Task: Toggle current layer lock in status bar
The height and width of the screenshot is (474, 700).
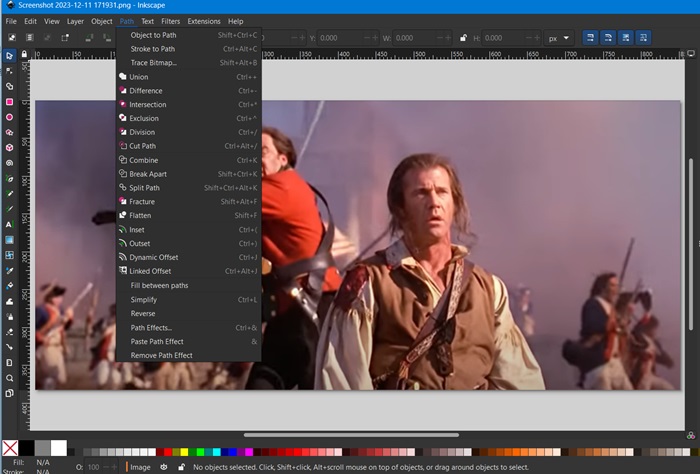Action: click(x=180, y=467)
